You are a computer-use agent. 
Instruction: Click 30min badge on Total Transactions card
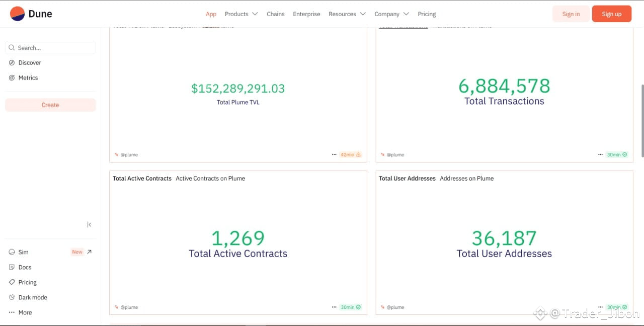coord(617,154)
